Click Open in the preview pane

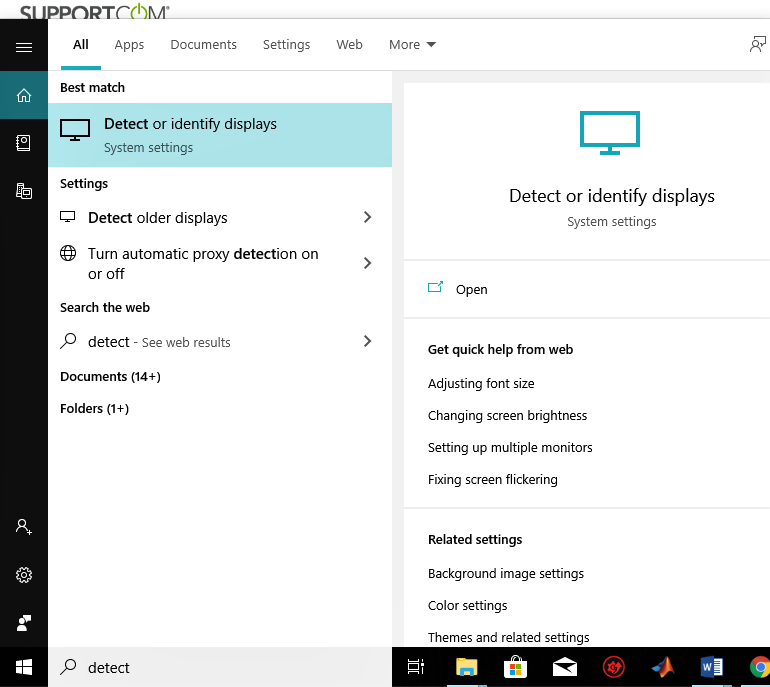(471, 289)
